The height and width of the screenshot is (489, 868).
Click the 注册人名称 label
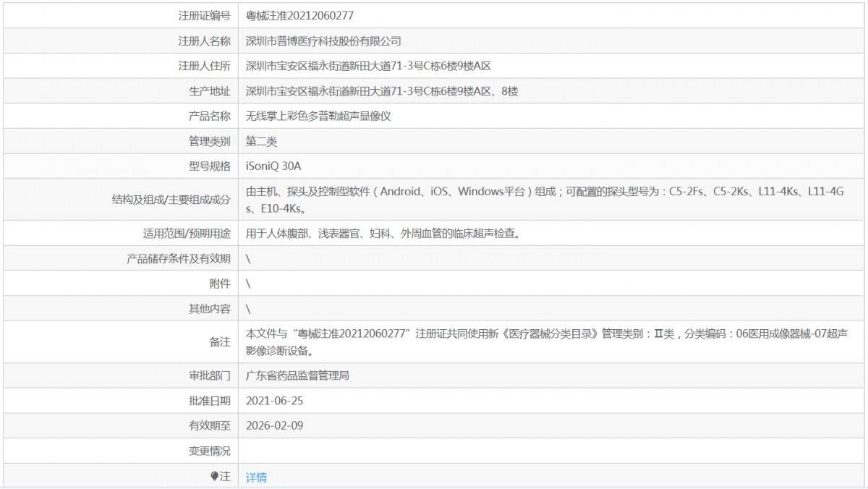(x=204, y=41)
